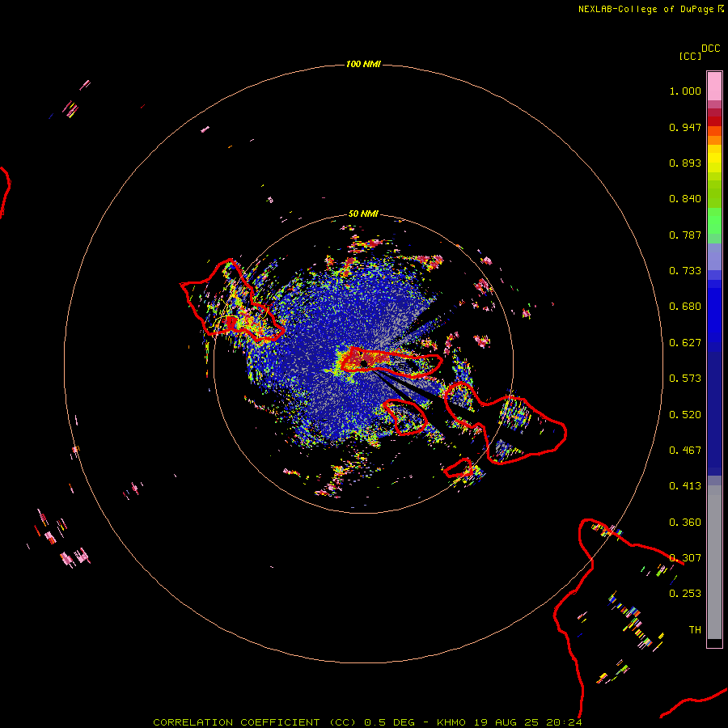The width and height of the screenshot is (728, 728).
Task: Click the 19 AUG 25 date
Action: point(506,722)
